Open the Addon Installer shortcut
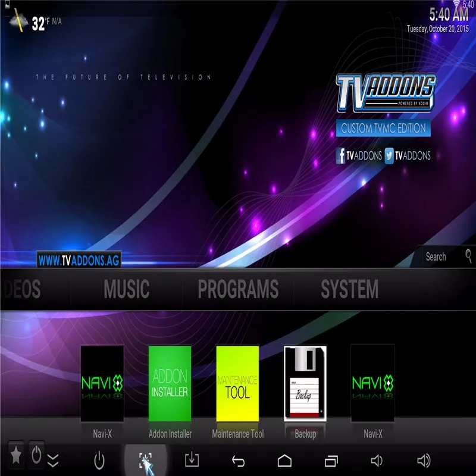This screenshot has width=476, height=476. (x=170, y=384)
